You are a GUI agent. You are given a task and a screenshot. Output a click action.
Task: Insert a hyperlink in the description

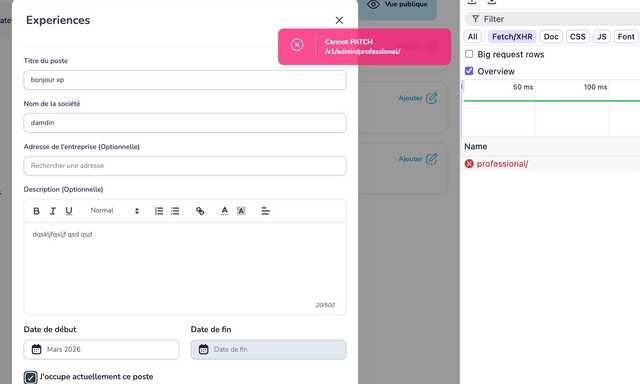coord(200,211)
